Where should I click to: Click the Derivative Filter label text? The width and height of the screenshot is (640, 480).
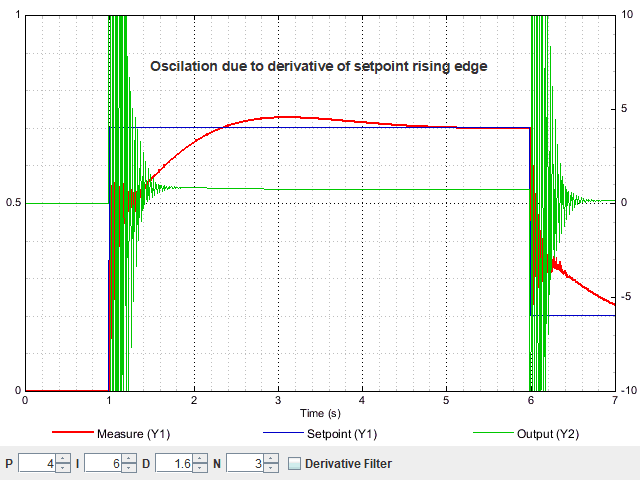348,464
